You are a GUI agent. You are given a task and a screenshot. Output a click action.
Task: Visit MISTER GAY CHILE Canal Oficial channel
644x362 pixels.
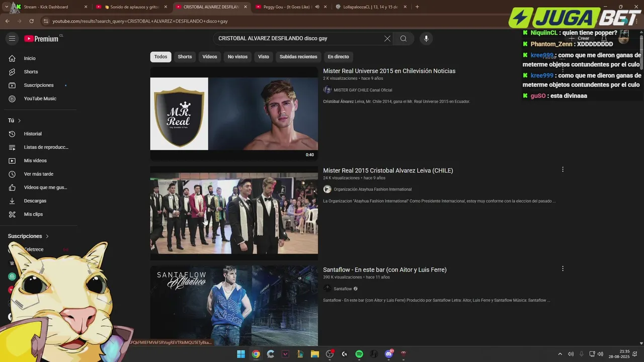(362, 90)
